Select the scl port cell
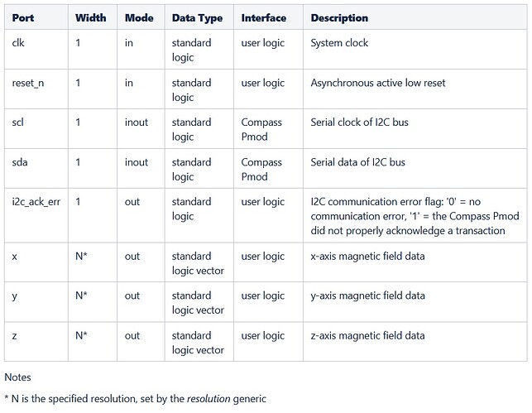The image size is (532, 413). coord(18,122)
